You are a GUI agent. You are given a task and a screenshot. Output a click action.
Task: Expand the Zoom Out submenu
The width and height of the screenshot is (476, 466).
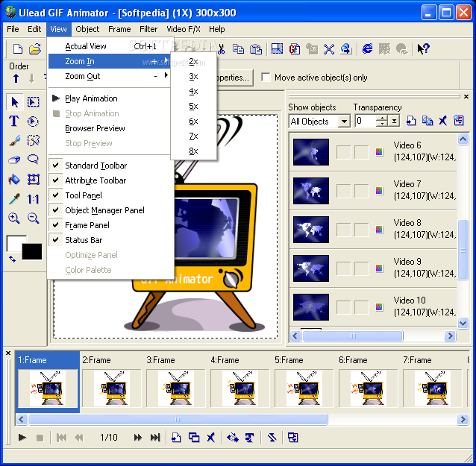[x=109, y=76]
